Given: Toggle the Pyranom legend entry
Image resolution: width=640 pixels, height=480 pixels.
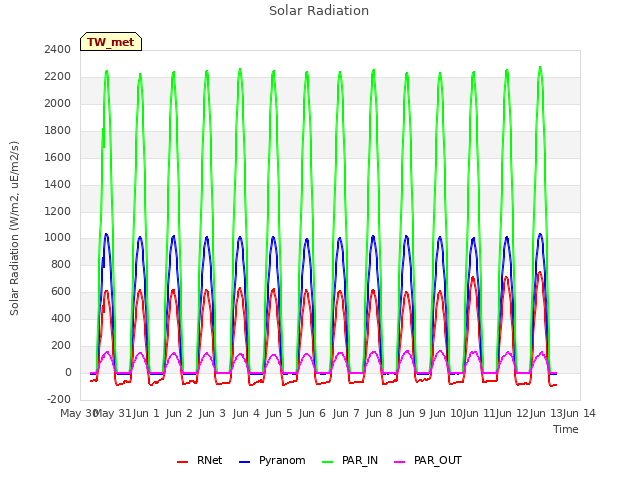Looking at the screenshot, I should click(272, 461).
